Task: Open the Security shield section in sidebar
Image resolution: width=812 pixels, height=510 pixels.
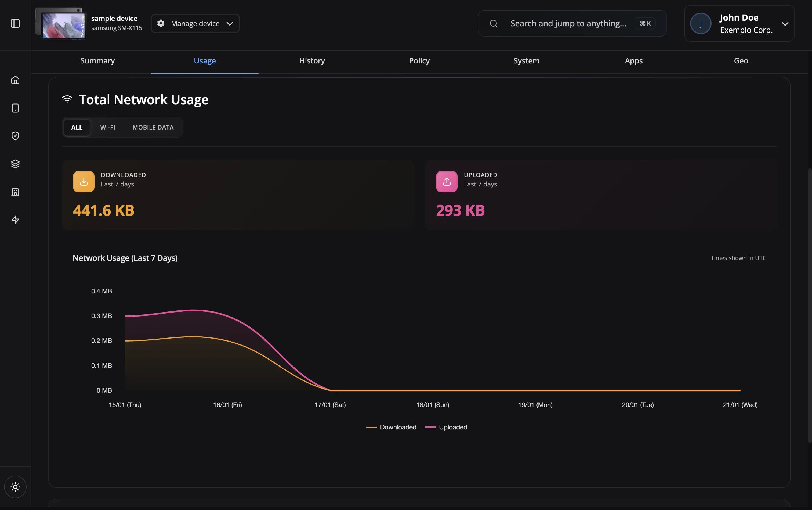Action: (15, 136)
